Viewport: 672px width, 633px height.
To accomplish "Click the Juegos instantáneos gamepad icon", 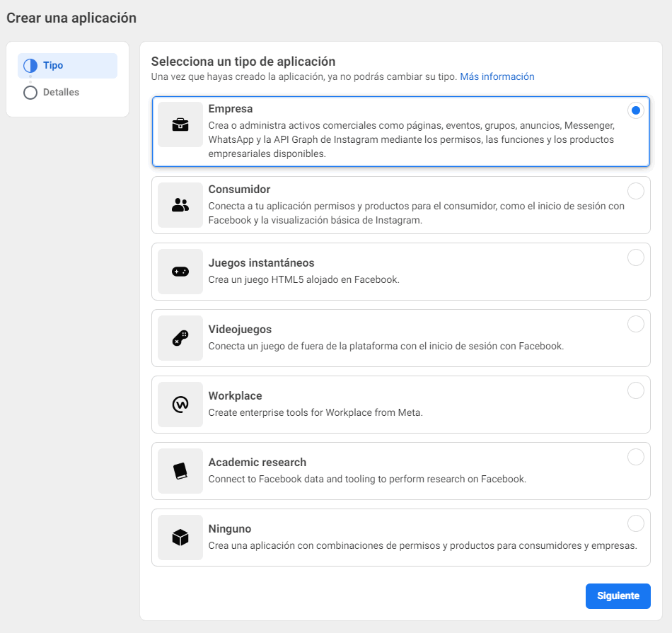I will click(180, 272).
